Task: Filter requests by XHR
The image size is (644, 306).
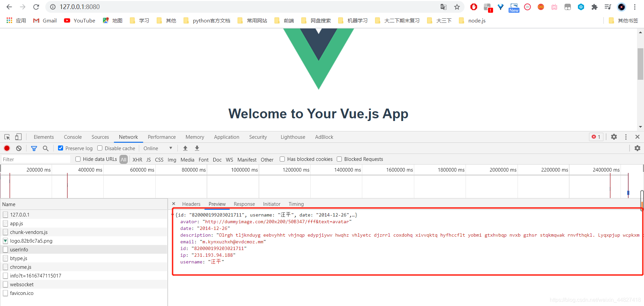Action: pos(137,160)
